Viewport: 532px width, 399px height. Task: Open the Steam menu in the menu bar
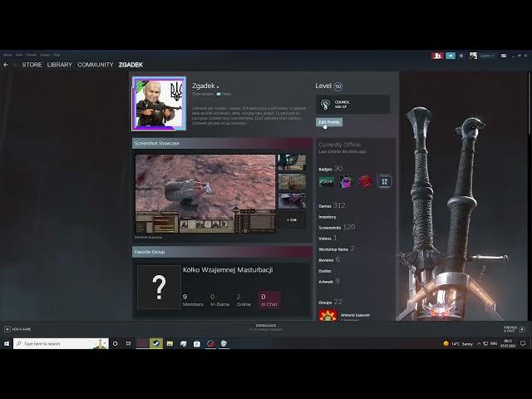pos(7,55)
